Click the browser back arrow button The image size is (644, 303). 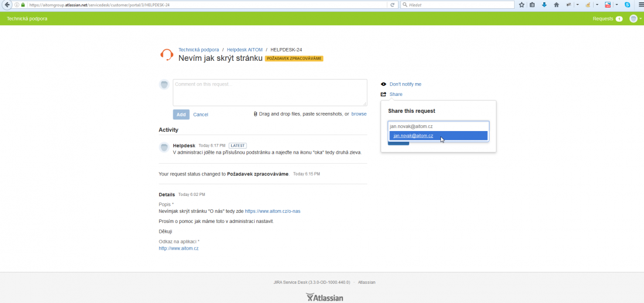(x=7, y=5)
